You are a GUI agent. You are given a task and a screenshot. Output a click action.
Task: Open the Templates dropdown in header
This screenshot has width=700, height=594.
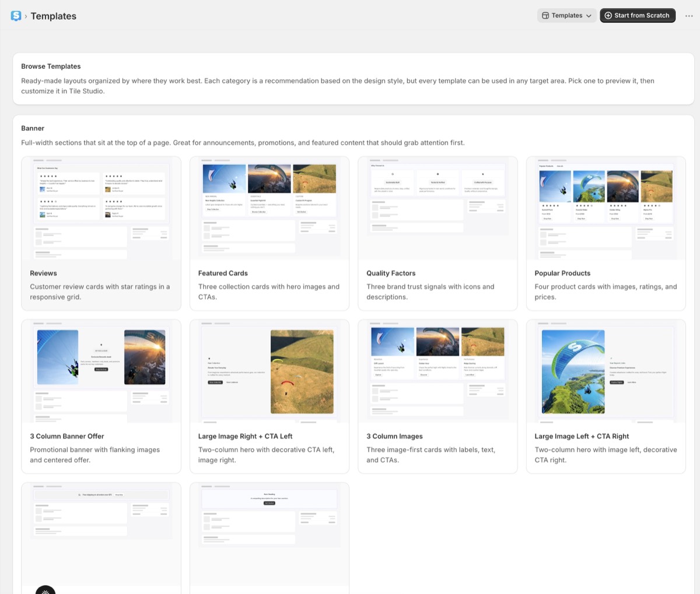566,16
